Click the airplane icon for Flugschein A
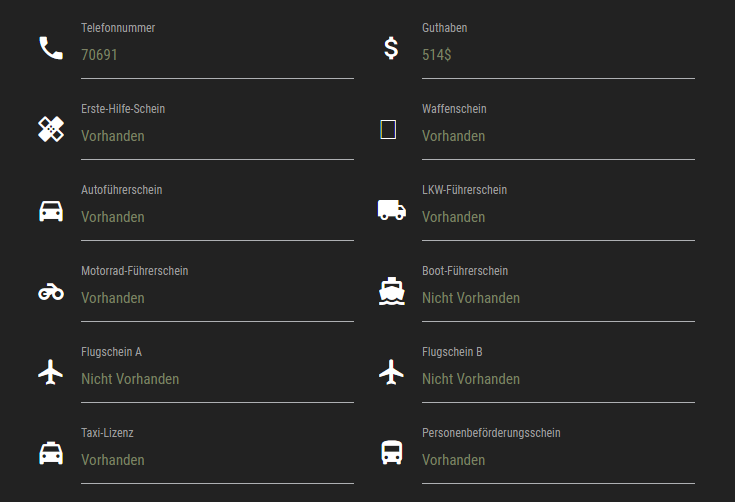Screen dimensions: 735x502 coord(51,372)
